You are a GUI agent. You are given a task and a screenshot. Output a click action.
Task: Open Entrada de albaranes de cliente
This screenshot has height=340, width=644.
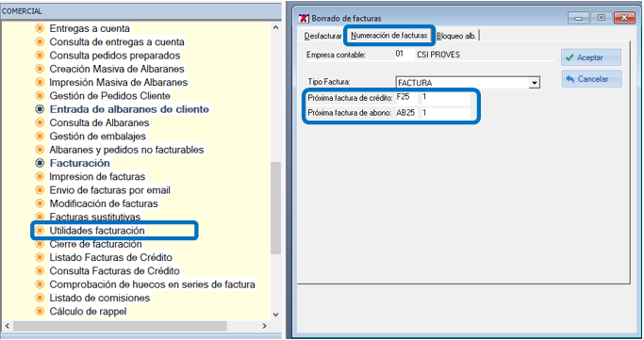click(129, 109)
